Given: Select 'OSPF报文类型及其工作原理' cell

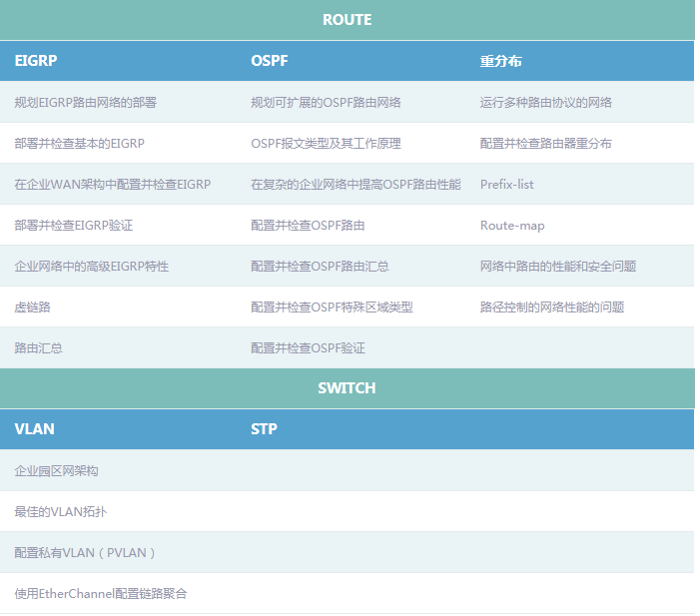Looking at the screenshot, I should (x=326, y=144).
